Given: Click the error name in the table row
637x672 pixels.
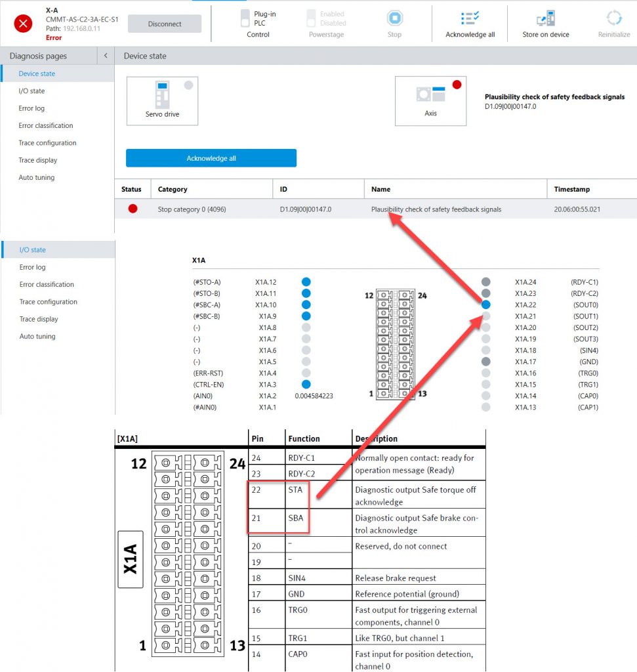Looking at the screenshot, I should point(436,209).
